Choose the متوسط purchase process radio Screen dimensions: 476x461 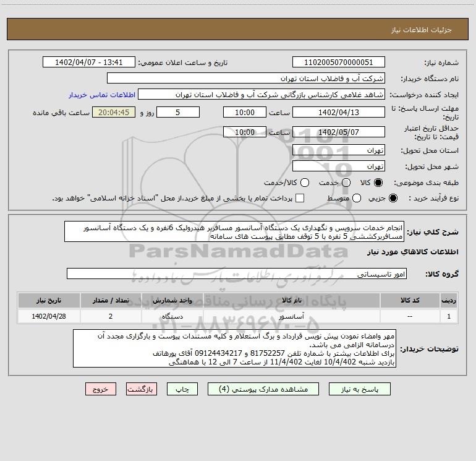[357, 198]
